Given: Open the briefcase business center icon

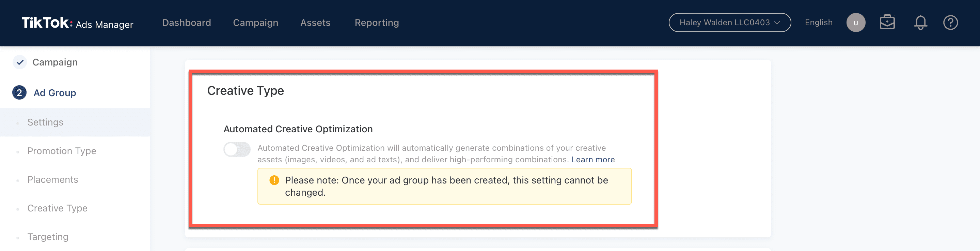Looking at the screenshot, I should (x=887, y=23).
